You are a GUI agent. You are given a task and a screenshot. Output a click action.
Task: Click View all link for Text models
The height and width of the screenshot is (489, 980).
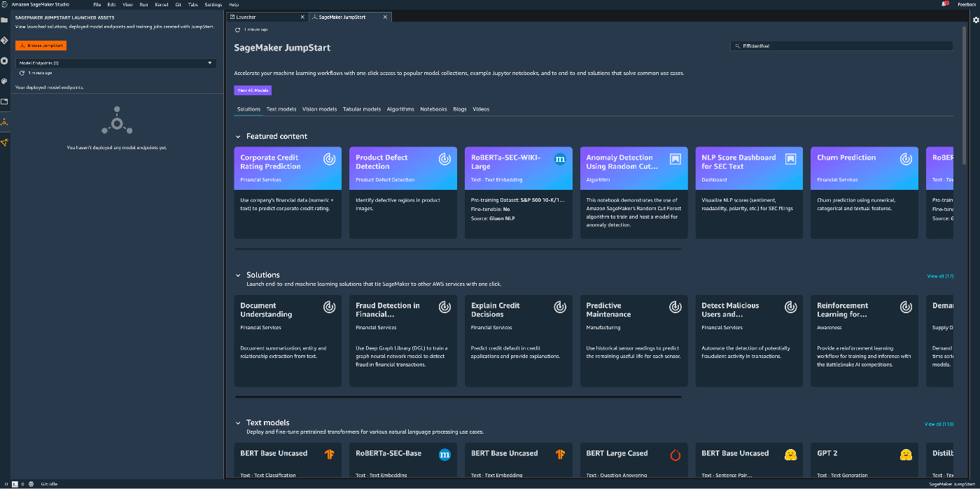(x=939, y=424)
